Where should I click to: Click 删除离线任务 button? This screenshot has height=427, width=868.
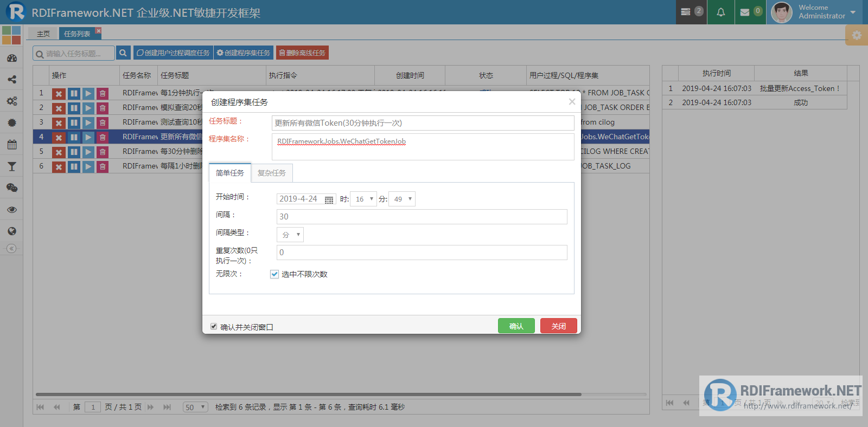(x=302, y=53)
